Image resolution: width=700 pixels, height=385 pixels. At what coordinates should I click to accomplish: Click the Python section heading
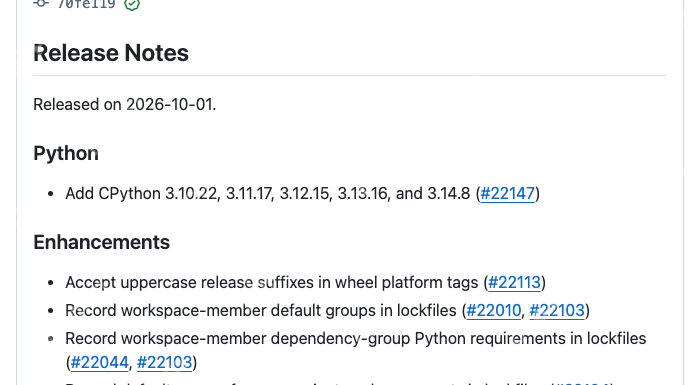coord(66,153)
